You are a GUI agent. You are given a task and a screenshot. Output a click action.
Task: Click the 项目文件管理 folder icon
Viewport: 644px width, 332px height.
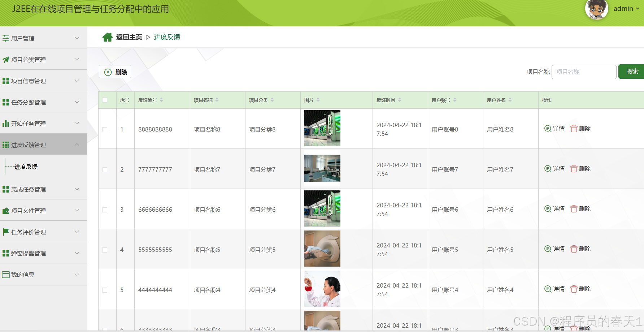click(6, 211)
